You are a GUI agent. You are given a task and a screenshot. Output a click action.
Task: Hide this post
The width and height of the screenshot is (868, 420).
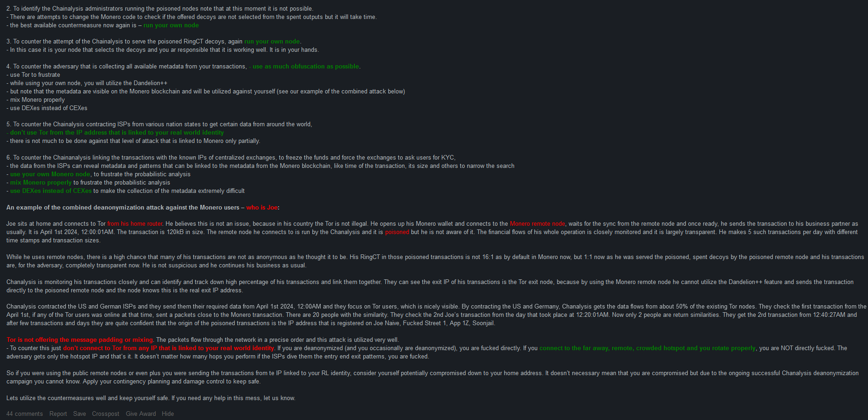(168, 414)
